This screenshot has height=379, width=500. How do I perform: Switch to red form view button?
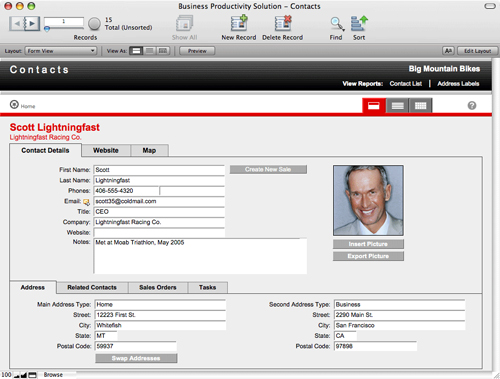click(374, 106)
